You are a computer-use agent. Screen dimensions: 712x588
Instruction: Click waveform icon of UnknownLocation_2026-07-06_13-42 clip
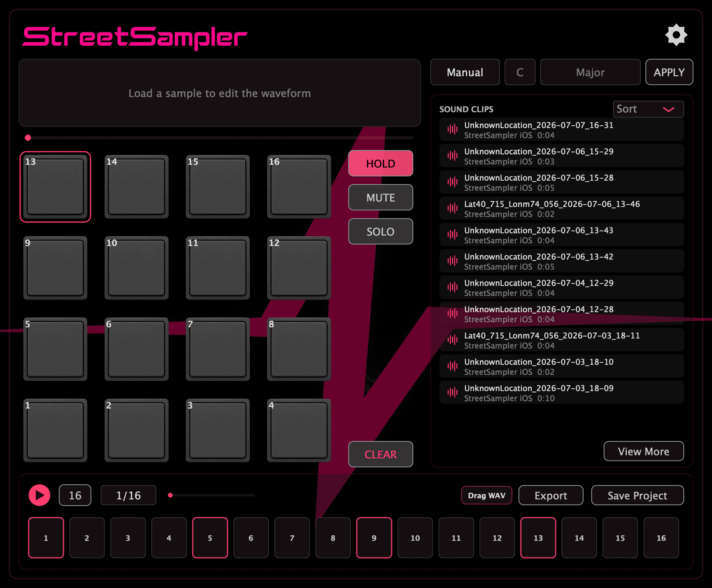[452, 261]
